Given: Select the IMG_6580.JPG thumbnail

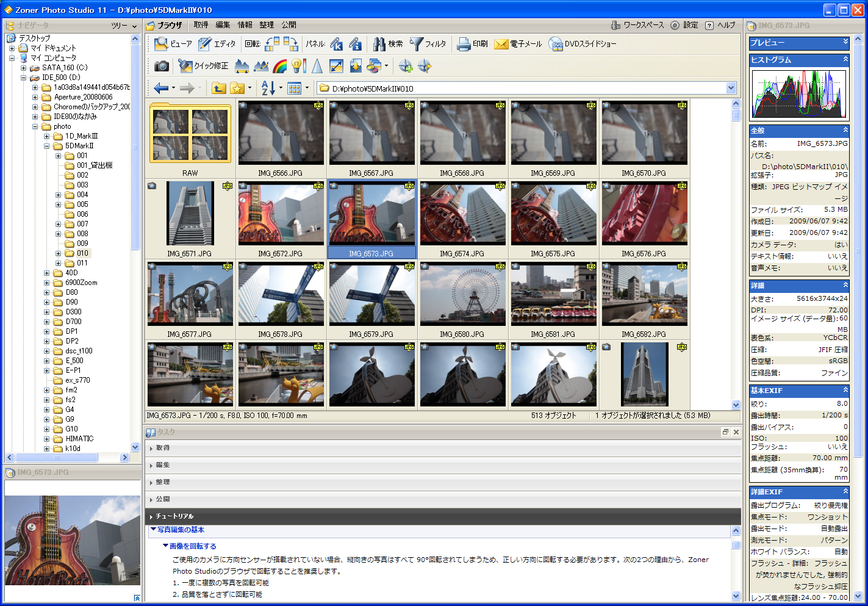Looking at the screenshot, I should tap(462, 295).
